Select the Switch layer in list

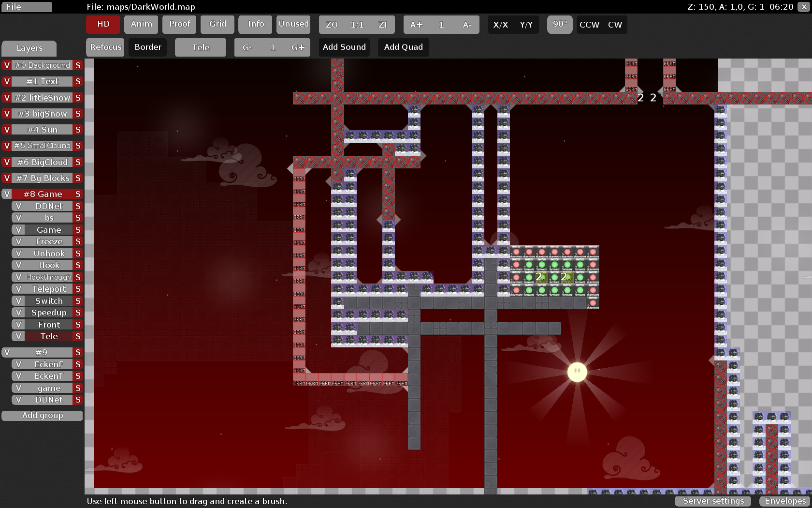pyautogui.click(x=49, y=301)
